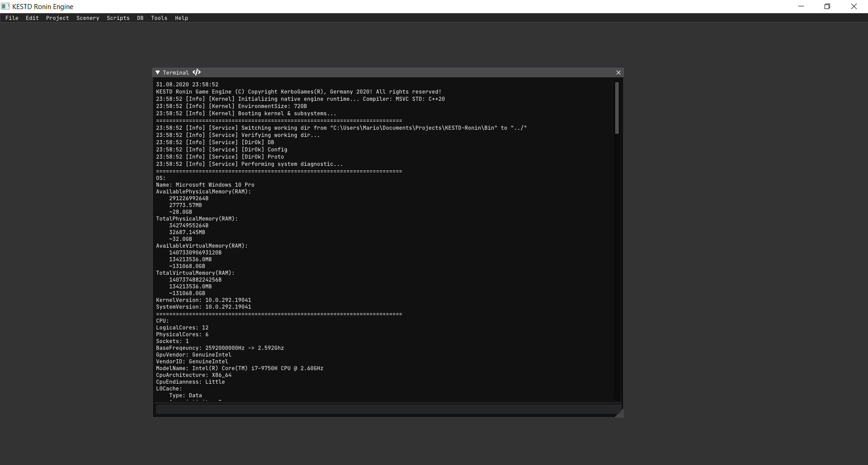Click 'Performing system diagnostic...' line
The height and width of the screenshot is (465, 868).
click(249, 164)
